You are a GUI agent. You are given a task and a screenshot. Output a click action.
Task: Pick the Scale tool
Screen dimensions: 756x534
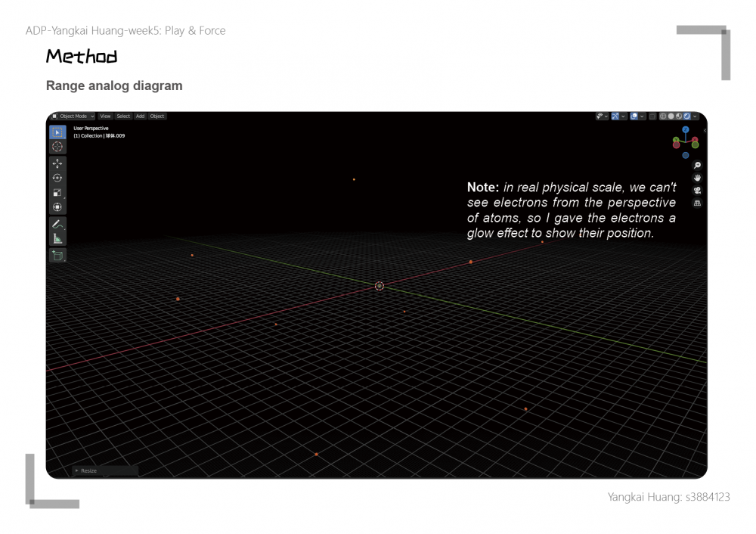click(57, 192)
